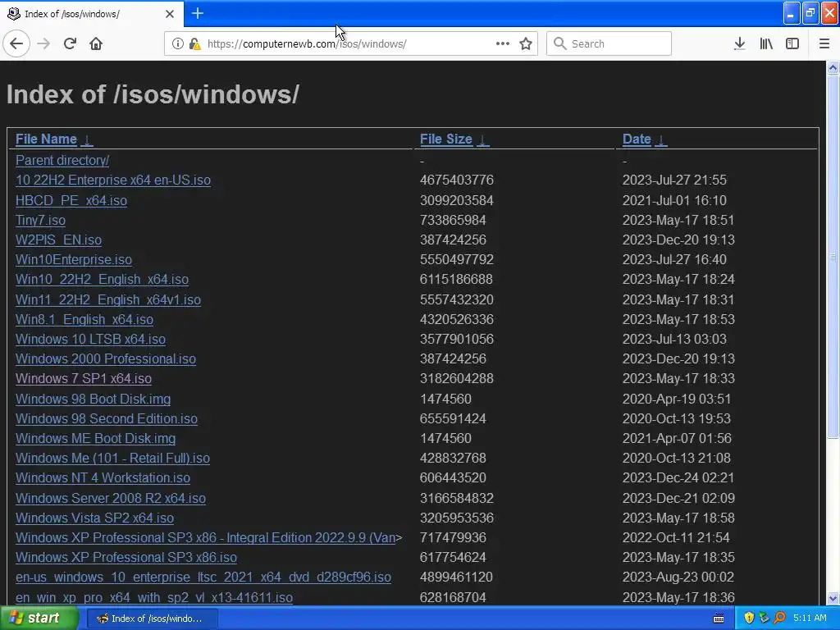Open the Library bookshelf icon
Image resolution: width=840 pixels, height=630 pixels.
pos(766,43)
